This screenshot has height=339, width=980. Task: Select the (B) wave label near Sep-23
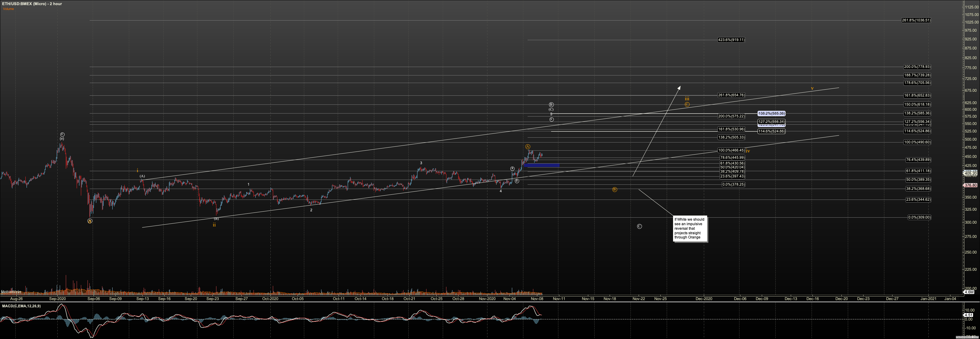tap(216, 218)
